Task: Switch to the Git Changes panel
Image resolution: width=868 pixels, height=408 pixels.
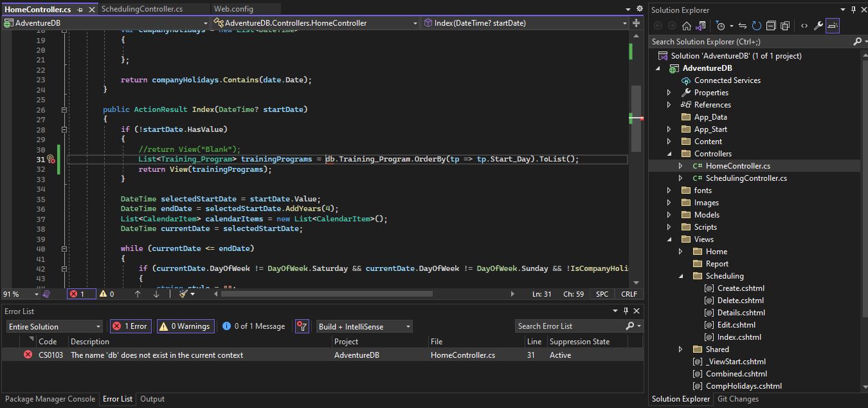Action: point(737,399)
